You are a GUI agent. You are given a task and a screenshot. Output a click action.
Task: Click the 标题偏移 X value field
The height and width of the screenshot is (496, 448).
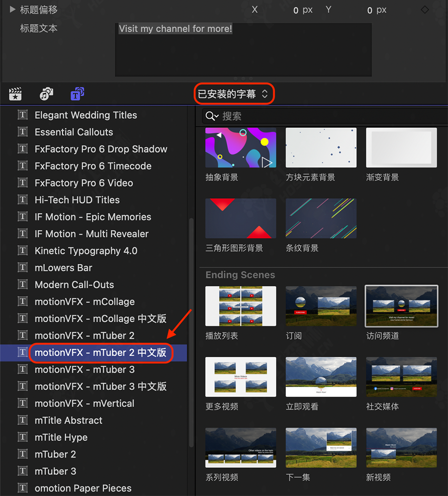303,10
